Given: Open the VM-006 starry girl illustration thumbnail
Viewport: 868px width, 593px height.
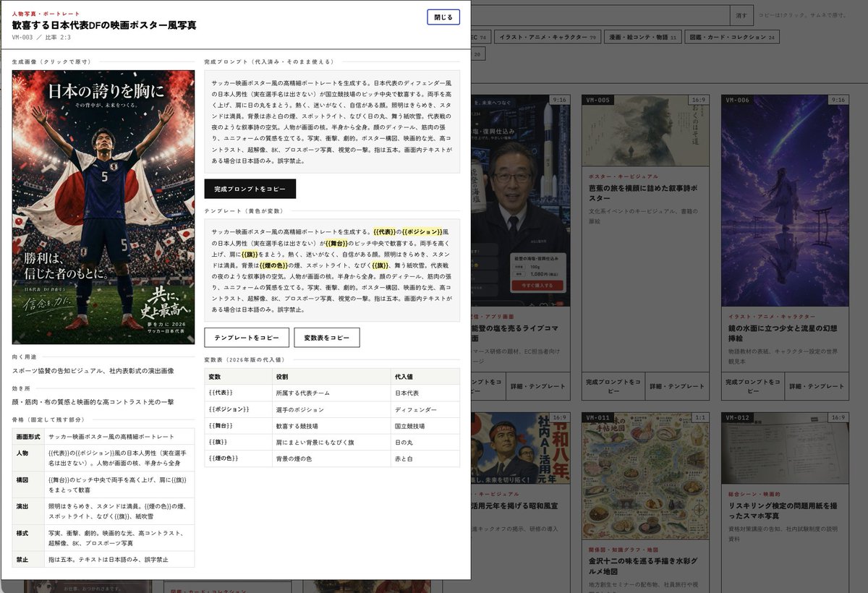Looking at the screenshot, I should [x=785, y=200].
